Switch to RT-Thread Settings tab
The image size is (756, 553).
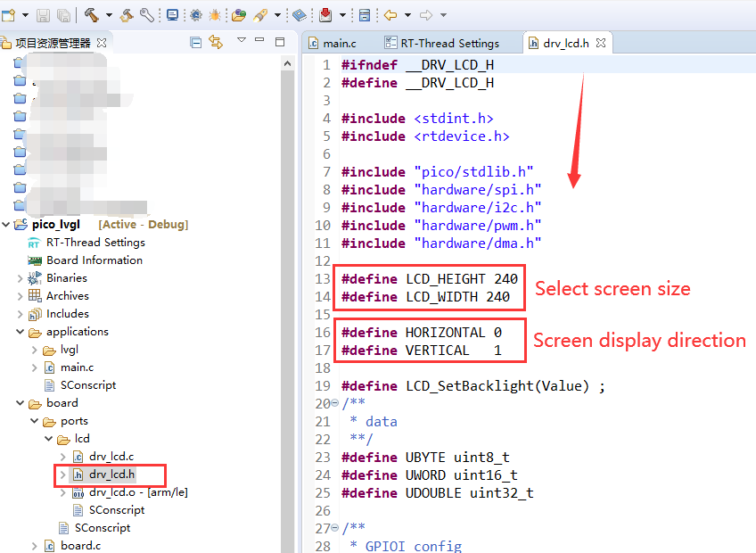[x=449, y=43]
